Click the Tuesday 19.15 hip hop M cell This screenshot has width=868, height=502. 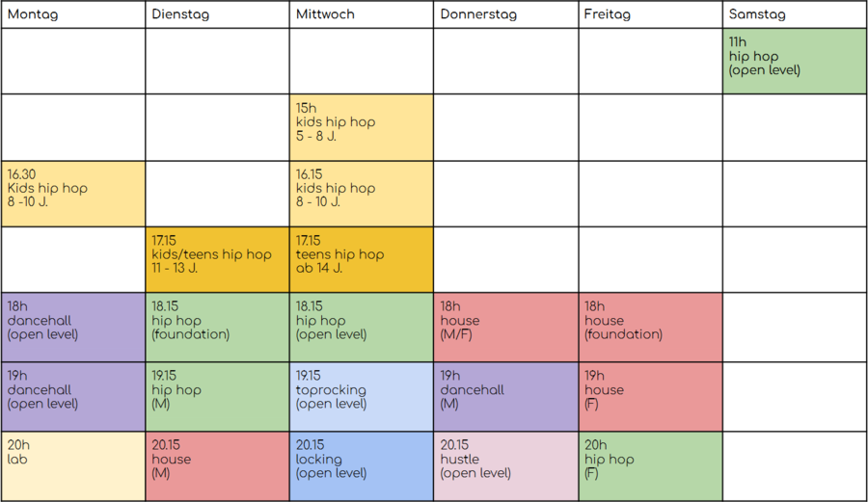[218, 397]
